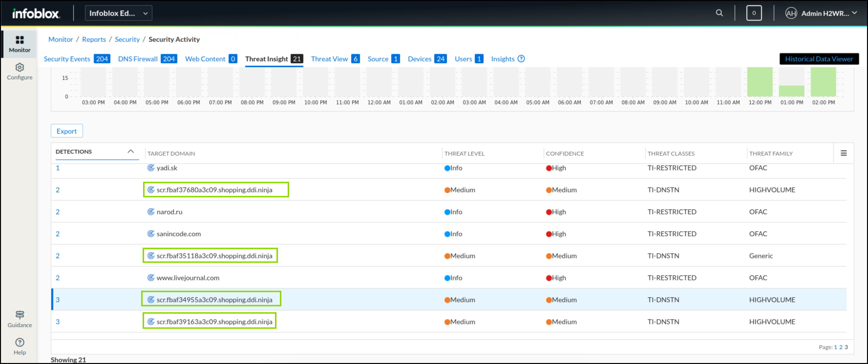Viewport: 868px width, 364px height.
Task: Open the Historical Data Viewer
Action: point(819,59)
